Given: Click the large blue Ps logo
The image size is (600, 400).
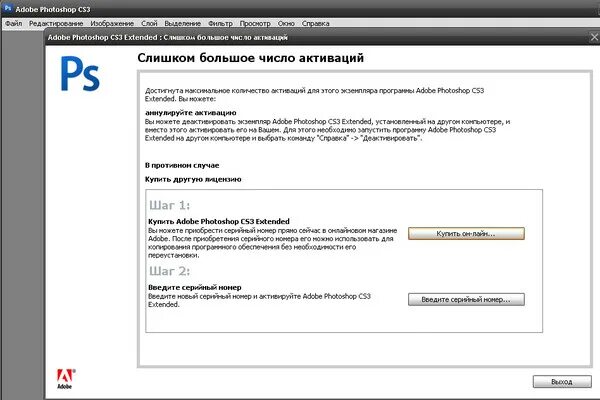Looking at the screenshot, I should click(x=80, y=74).
